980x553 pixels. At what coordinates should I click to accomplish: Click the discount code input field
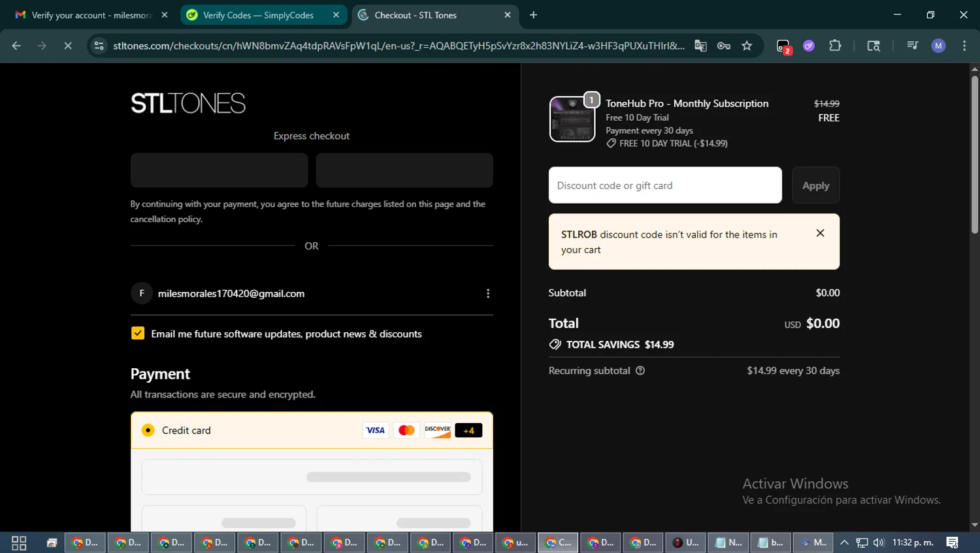[x=665, y=185]
